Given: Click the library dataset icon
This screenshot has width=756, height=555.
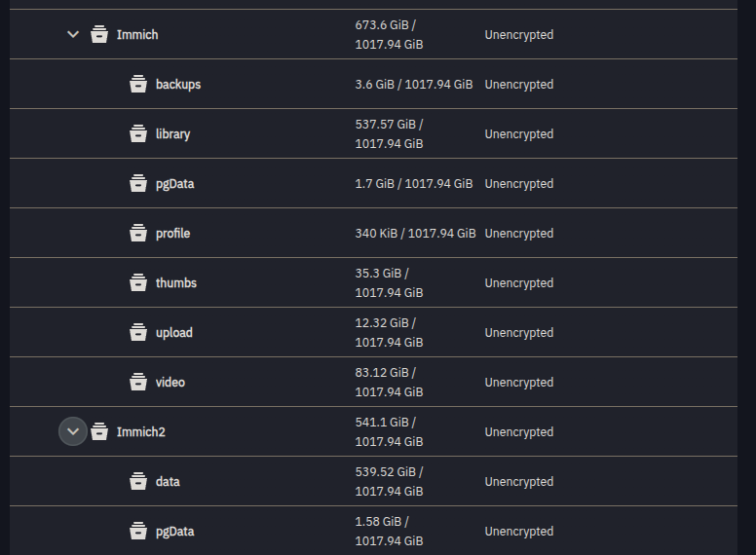Looking at the screenshot, I should coord(138,134).
